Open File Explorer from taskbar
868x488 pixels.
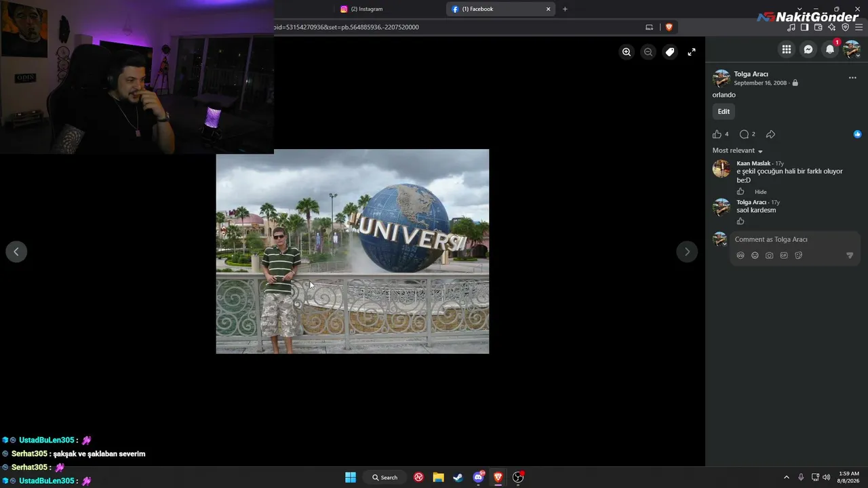439,477
